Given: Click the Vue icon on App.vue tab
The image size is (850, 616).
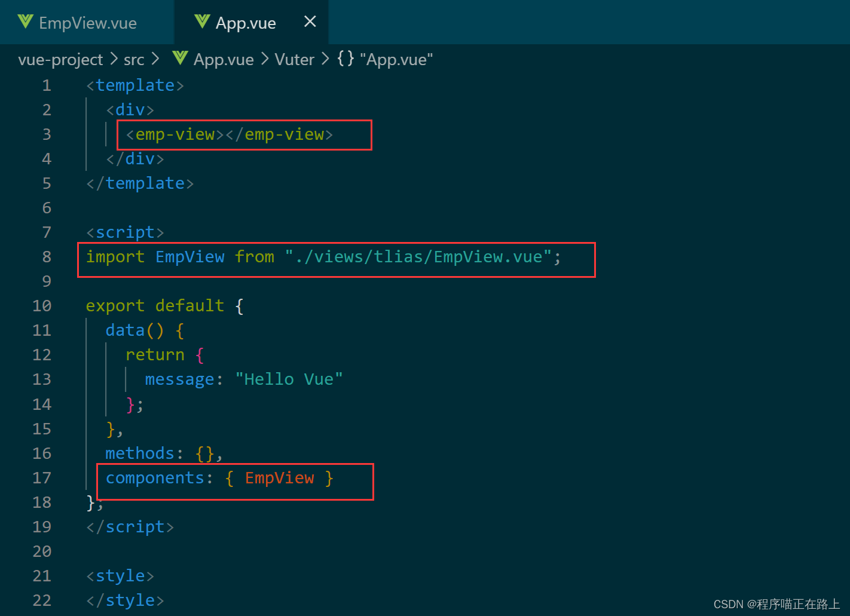Looking at the screenshot, I should coord(202,22).
